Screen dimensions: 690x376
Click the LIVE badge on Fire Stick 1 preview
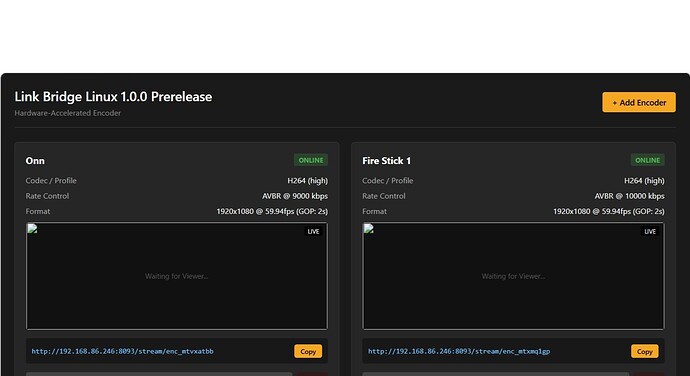(650, 232)
